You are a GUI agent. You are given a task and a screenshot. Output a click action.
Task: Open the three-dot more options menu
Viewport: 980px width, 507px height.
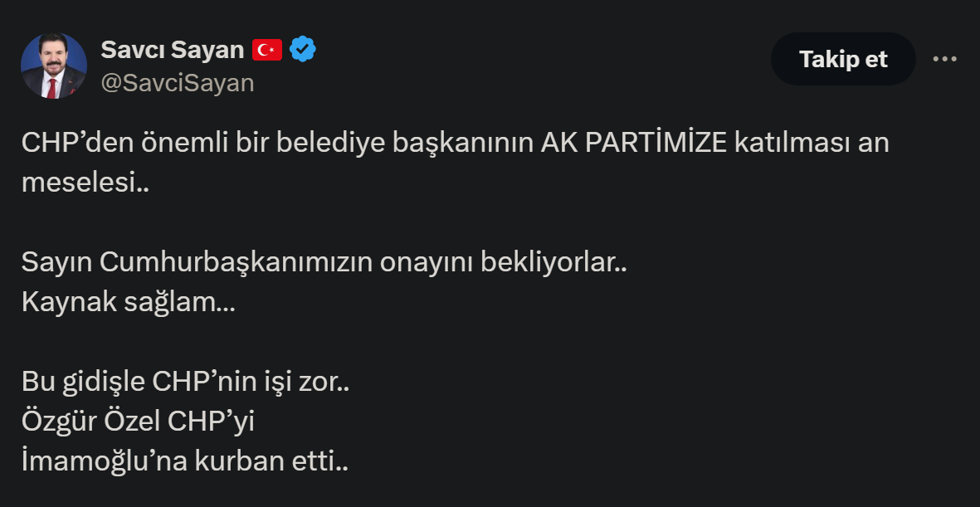944,60
